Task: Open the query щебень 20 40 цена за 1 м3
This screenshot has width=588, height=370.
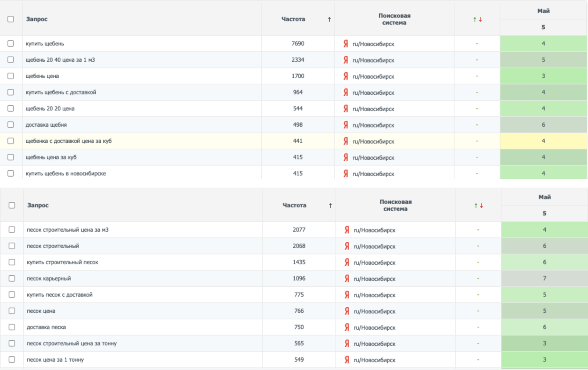Action: tap(60, 60)
